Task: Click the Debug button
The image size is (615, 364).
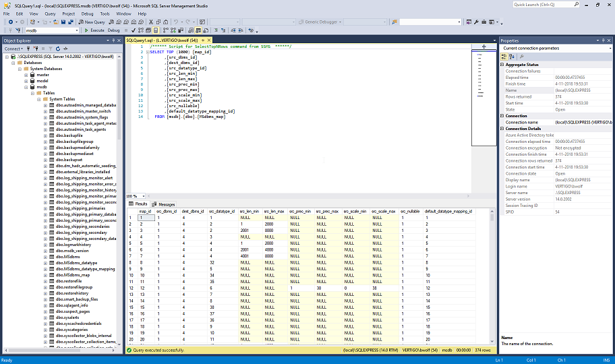Action: [x=113, y=30]
